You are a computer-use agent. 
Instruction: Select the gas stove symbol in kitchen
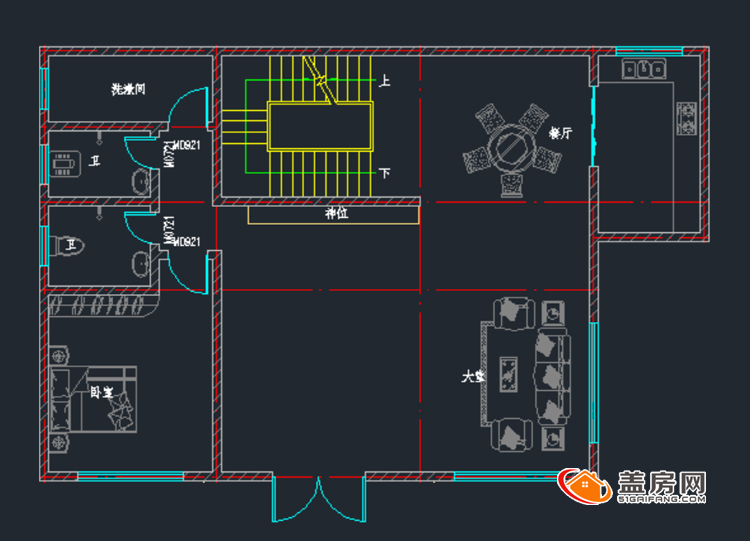686,119
